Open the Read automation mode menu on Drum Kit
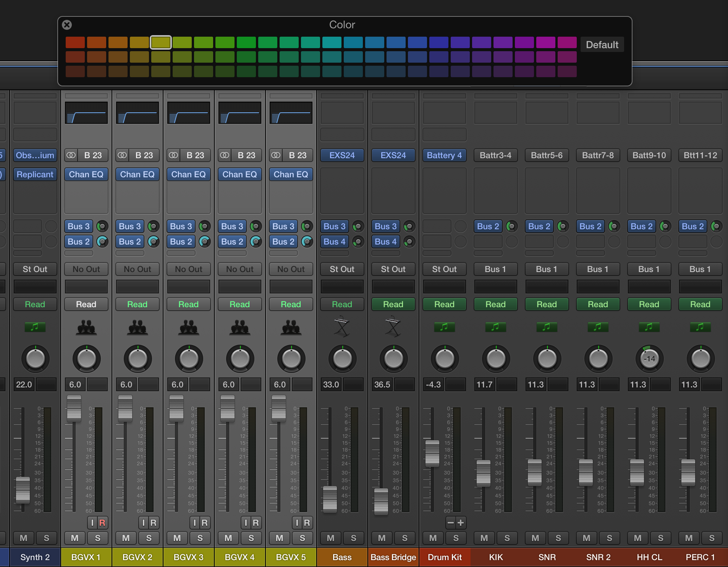 pyautogui.click(x=444, y=304)
